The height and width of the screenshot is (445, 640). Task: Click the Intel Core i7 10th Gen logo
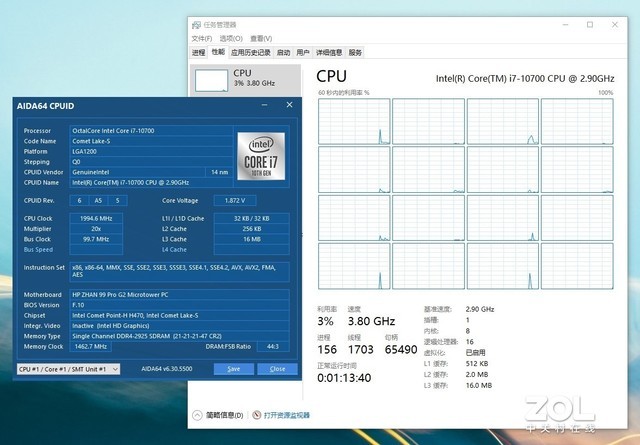point(261,156)
